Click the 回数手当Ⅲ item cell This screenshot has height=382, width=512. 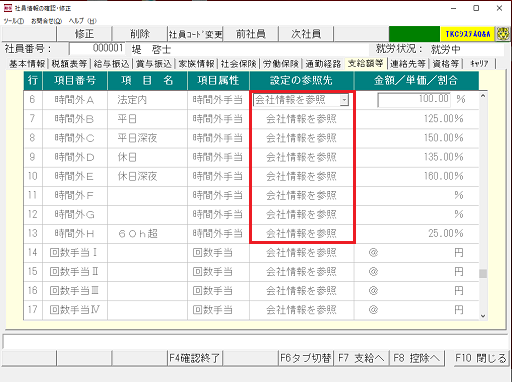pyautogui.click(x=75, y=291)
